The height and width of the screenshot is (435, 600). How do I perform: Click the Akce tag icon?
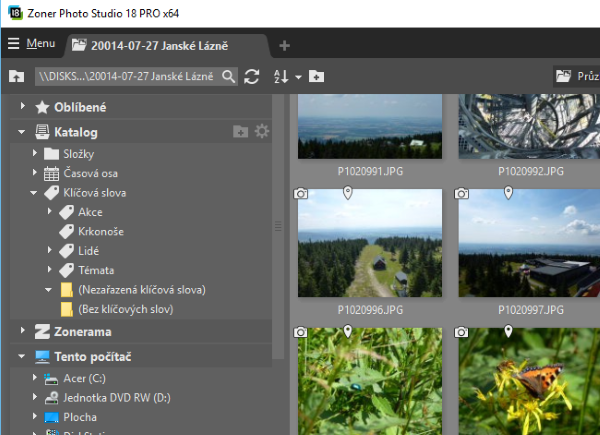tap(67, 212)
